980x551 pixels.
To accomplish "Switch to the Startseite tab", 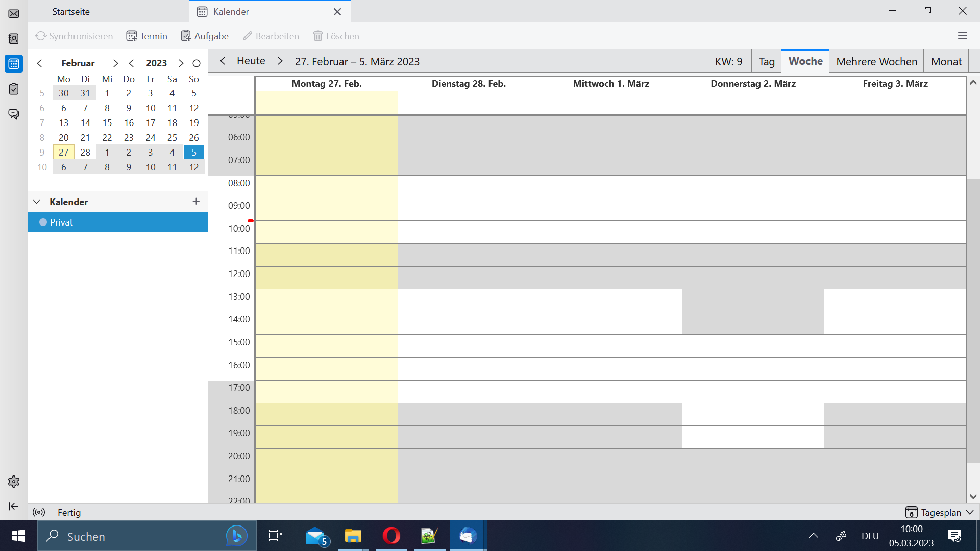I will [x=71, y=12].
